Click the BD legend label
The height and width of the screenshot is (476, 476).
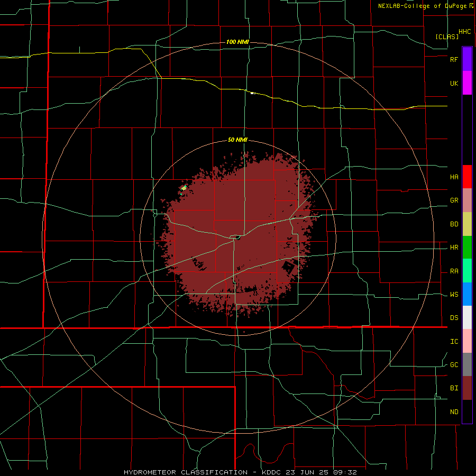[454, 224]
